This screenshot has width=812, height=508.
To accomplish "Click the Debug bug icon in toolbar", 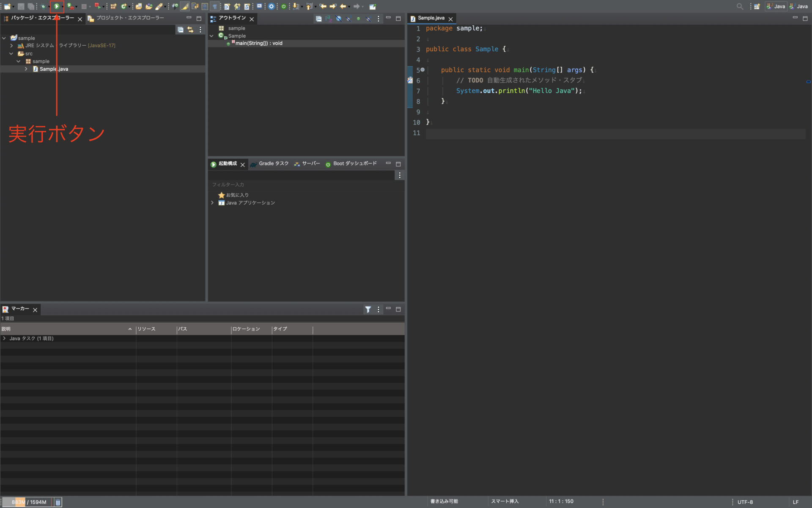I will click(43, 6).
